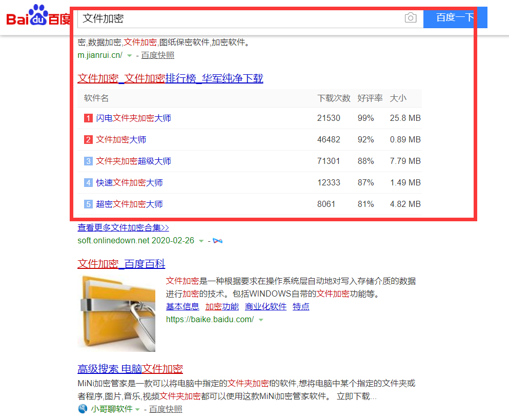
Task: Click 大小 column header
Action: tap(398, 98)
